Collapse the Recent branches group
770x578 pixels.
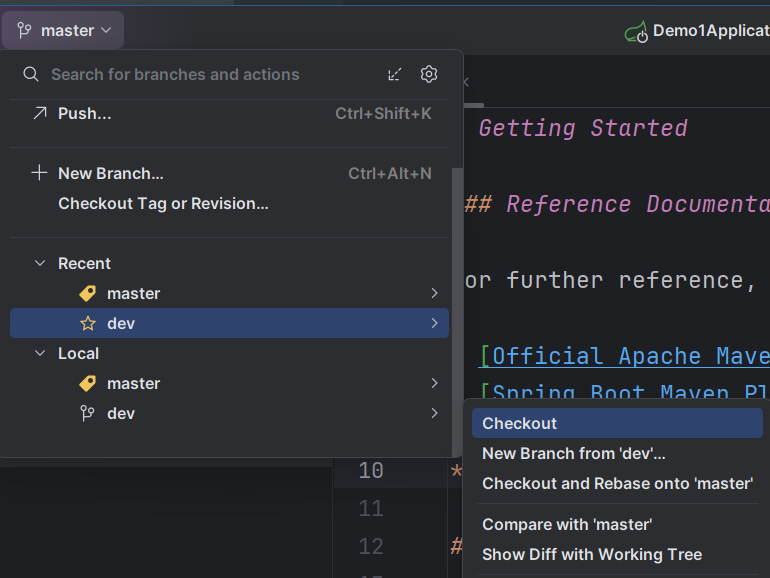[x=40, y=264]
